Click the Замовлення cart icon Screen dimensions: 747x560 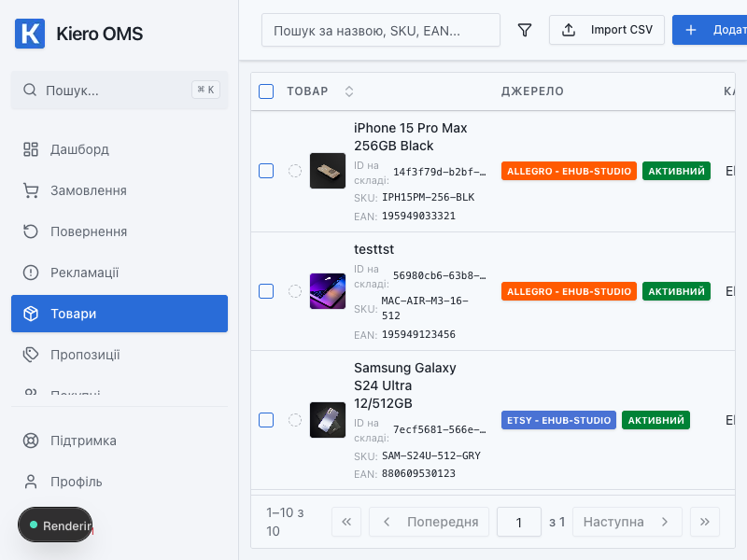[31, 190]
